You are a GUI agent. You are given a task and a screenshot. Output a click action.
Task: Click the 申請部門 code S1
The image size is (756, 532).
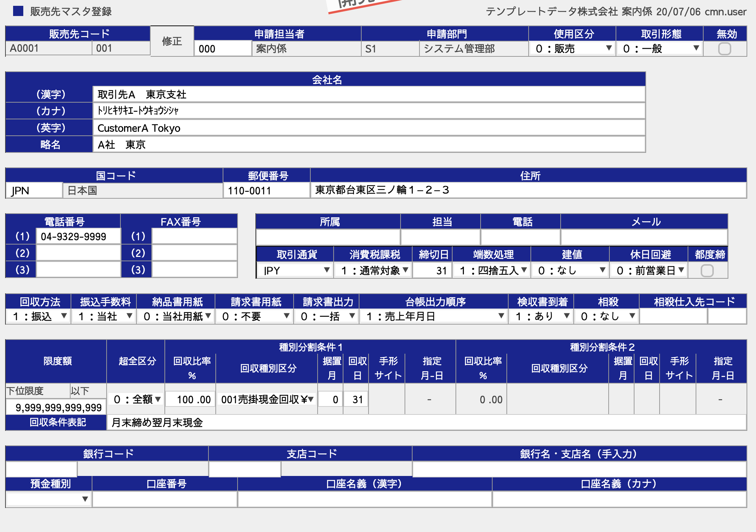tap(370, 48)
